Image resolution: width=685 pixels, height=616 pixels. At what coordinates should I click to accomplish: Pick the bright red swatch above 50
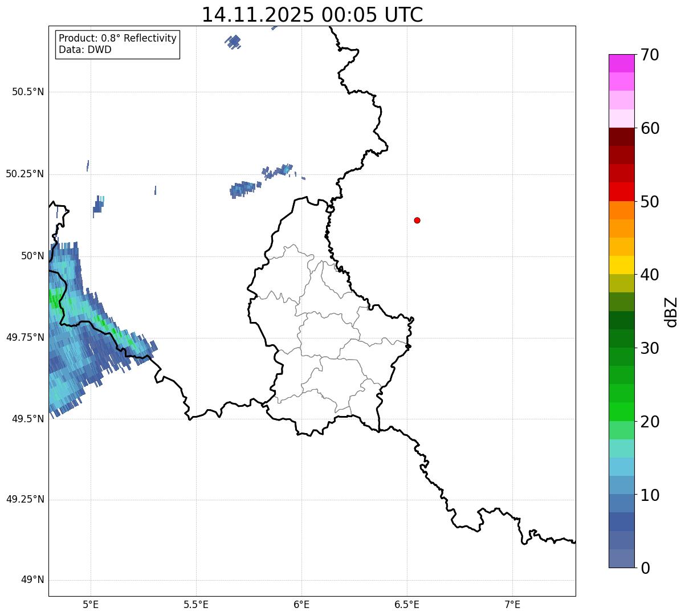pos(621,191)
